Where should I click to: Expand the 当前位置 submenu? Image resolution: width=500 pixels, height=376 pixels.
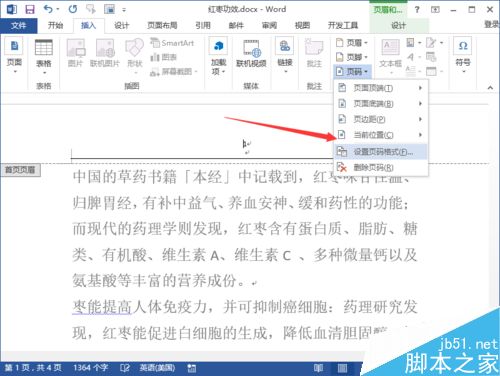(x=380, y=135)
